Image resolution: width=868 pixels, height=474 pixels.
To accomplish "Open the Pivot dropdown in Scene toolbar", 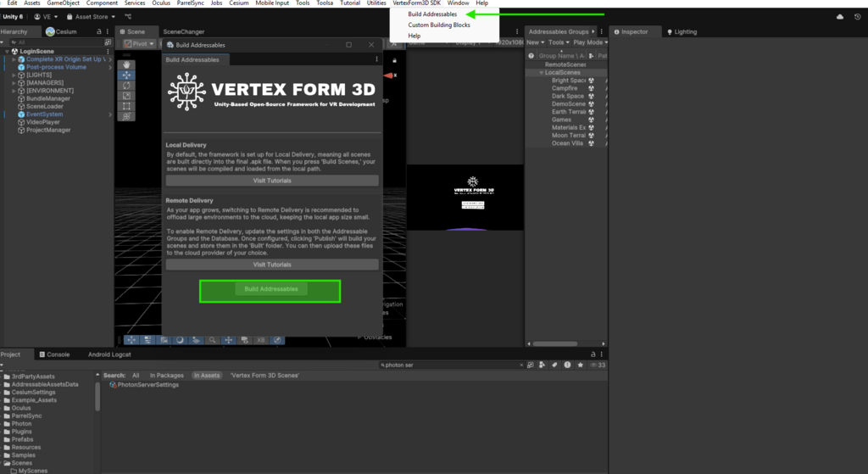I will (138, 43).
